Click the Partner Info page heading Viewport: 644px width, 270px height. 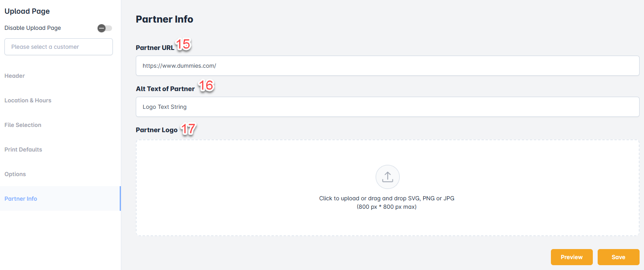click(164, 19)
